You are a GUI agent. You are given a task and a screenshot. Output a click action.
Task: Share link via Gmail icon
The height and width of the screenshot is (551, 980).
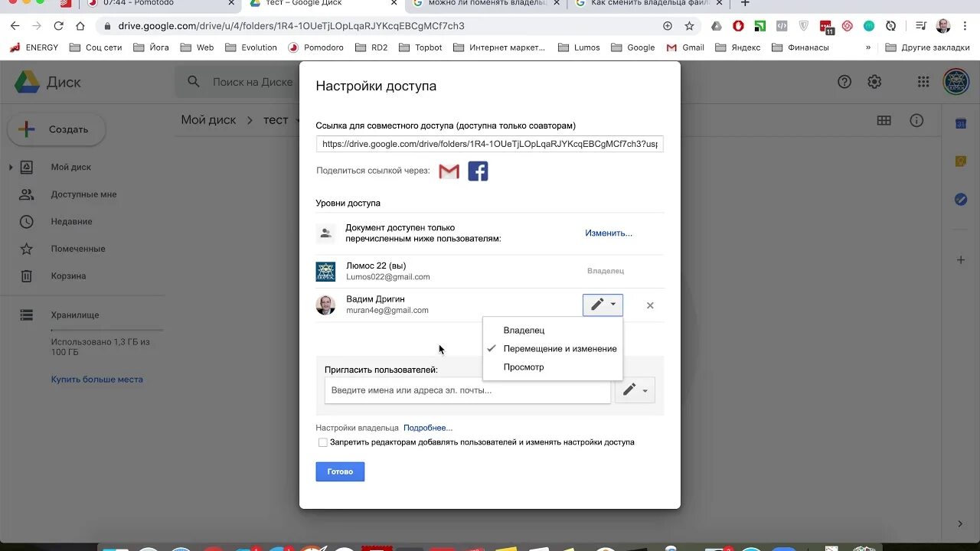[x=449, y=171]
